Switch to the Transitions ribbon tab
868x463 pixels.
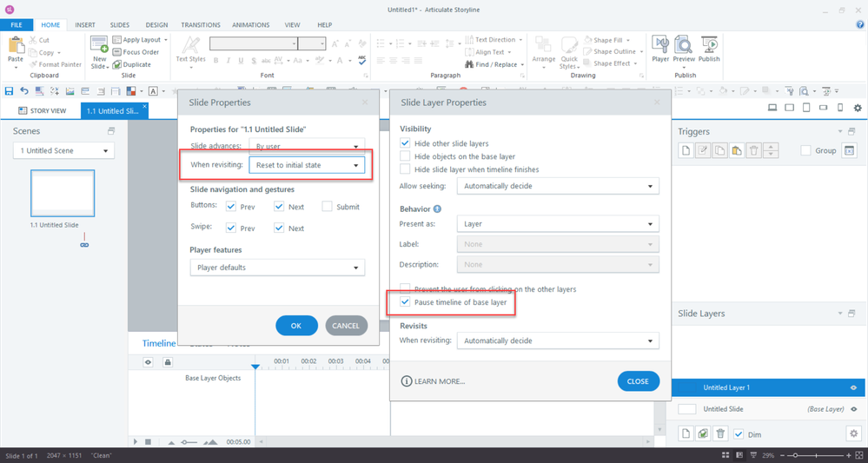point(200,25)
